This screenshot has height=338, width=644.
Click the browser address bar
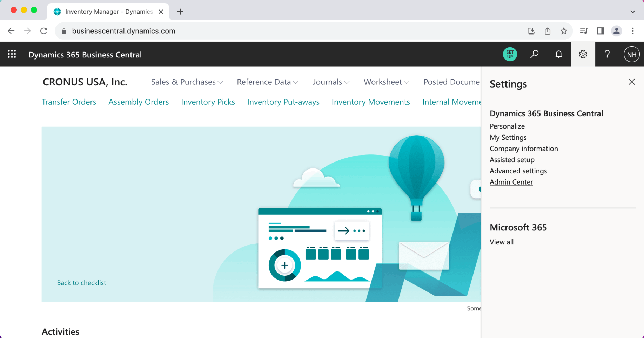(x=281, y=31)
